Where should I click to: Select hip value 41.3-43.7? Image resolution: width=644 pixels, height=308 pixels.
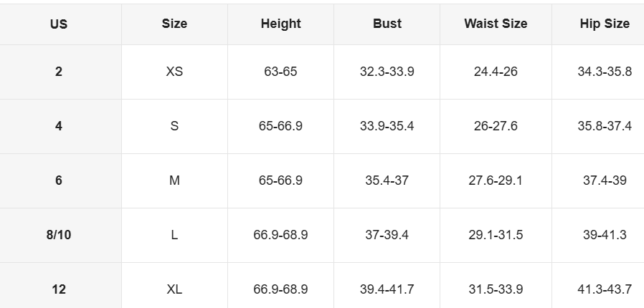tap(605, 289)
